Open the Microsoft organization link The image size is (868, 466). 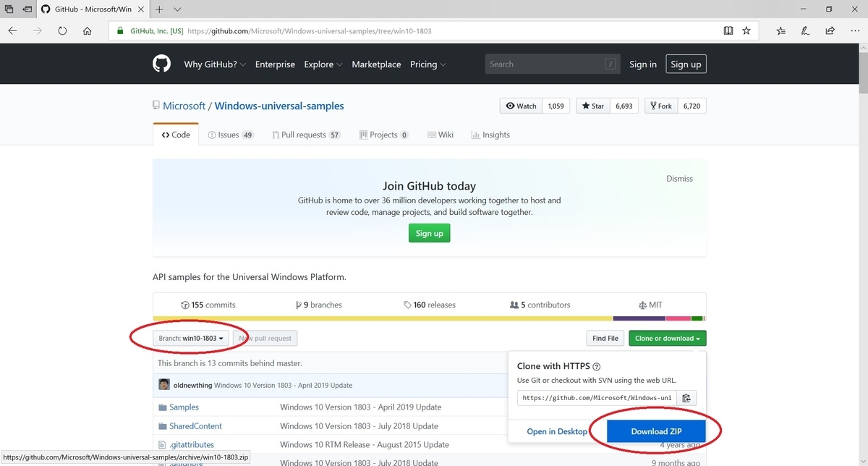click(184, 106)
